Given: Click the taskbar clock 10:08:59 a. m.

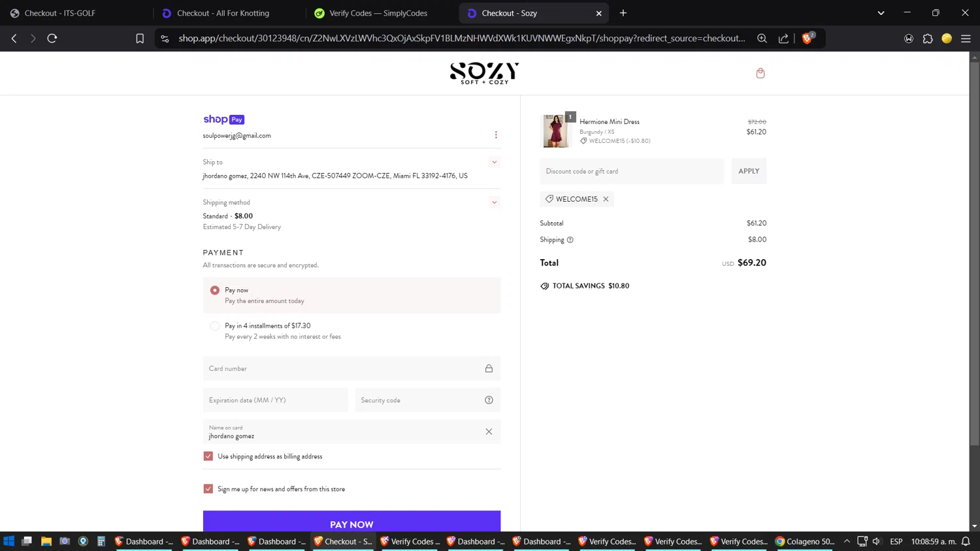Looking at the screenshot, I should [933, 541].
